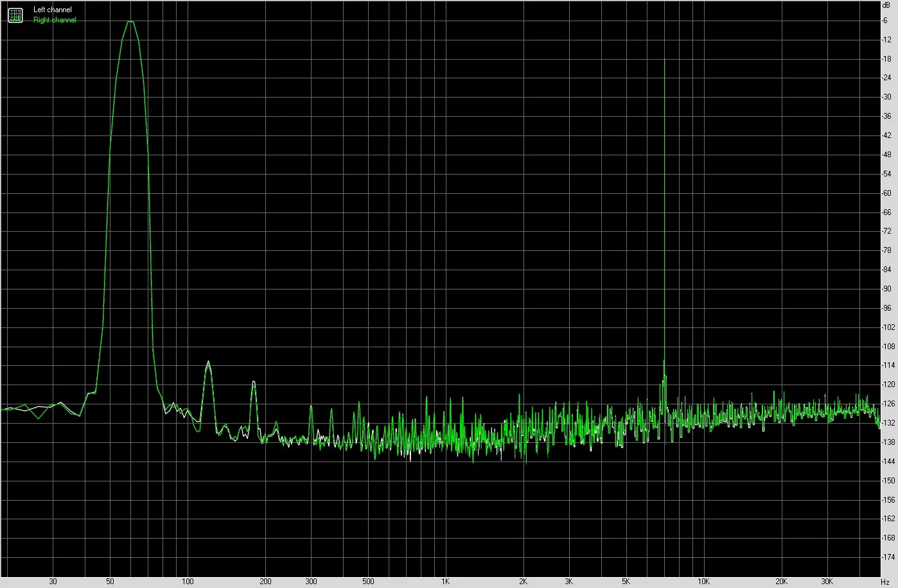Click the 300 Hz frequency label
The image size is (898, 588).
[311, 582]
